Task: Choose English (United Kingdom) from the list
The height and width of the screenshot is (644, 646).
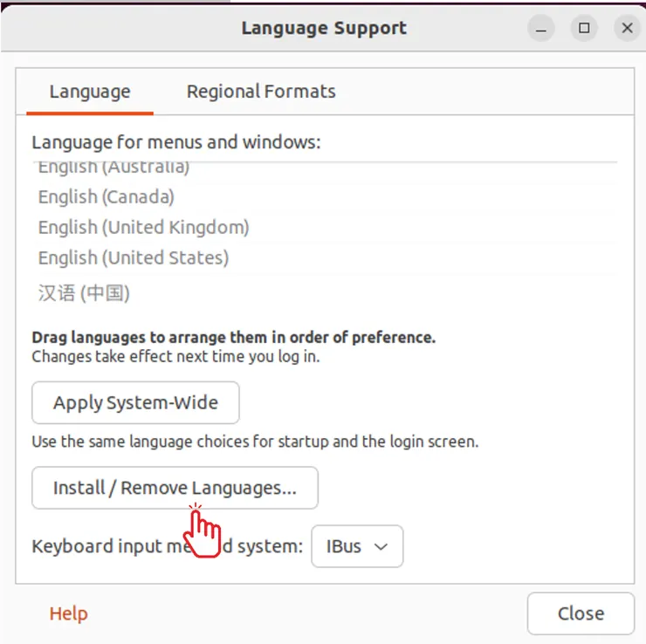Action: 144,228
